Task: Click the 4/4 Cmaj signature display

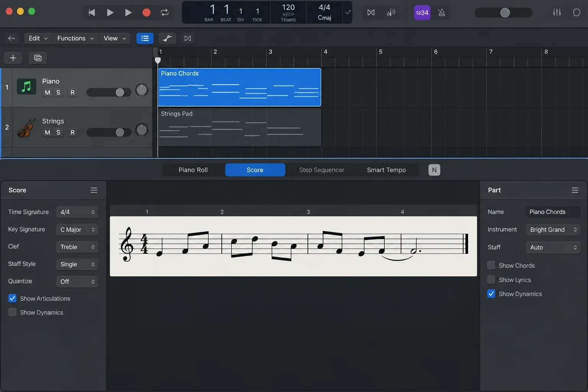Action: pyautogui.click(x=325, y=12)
